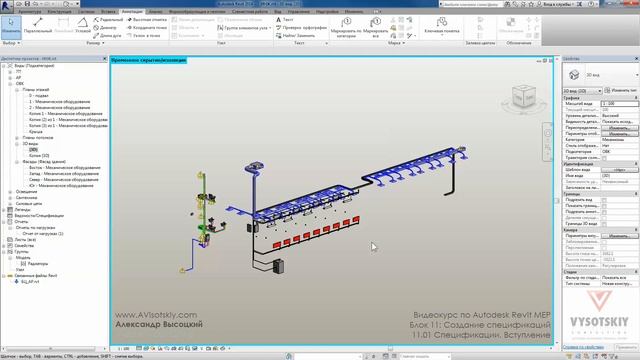Open the Manage (Управление) ribbon tab
This screenshot has width=640, height=360.
[299, 12]
